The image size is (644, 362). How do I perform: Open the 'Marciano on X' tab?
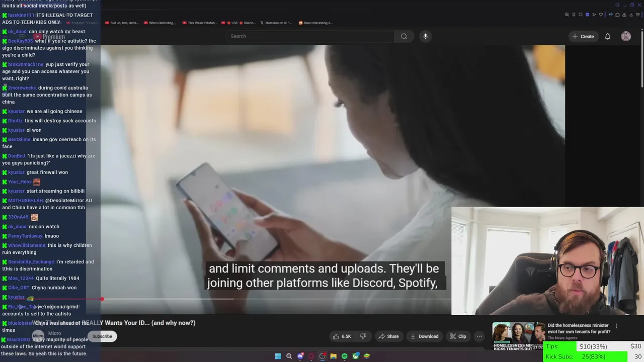pyautogui.click(x=277, y=23)
